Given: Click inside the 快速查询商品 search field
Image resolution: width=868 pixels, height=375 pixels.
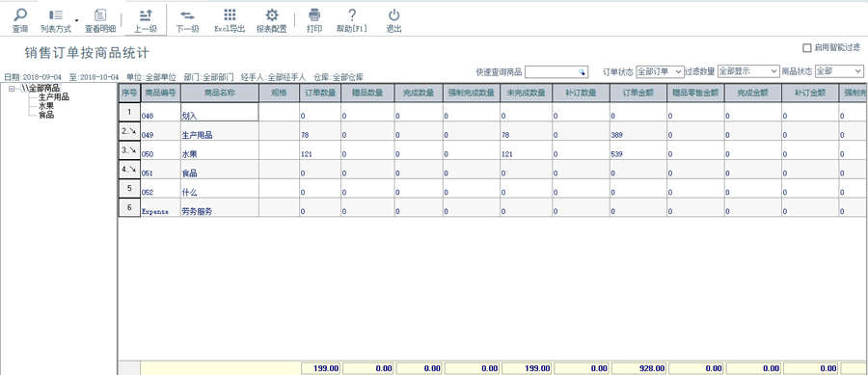Looking at the screenshot, I should coord(556,72).
